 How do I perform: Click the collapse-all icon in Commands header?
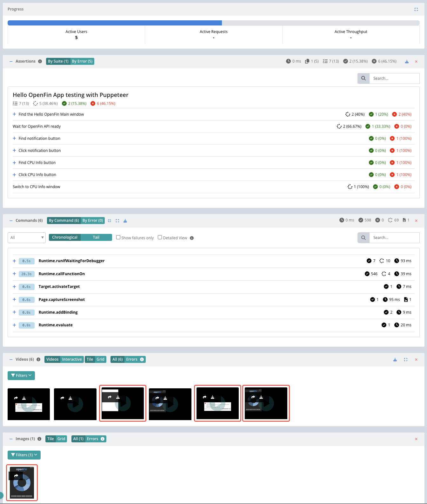click(x=110, y=221)
